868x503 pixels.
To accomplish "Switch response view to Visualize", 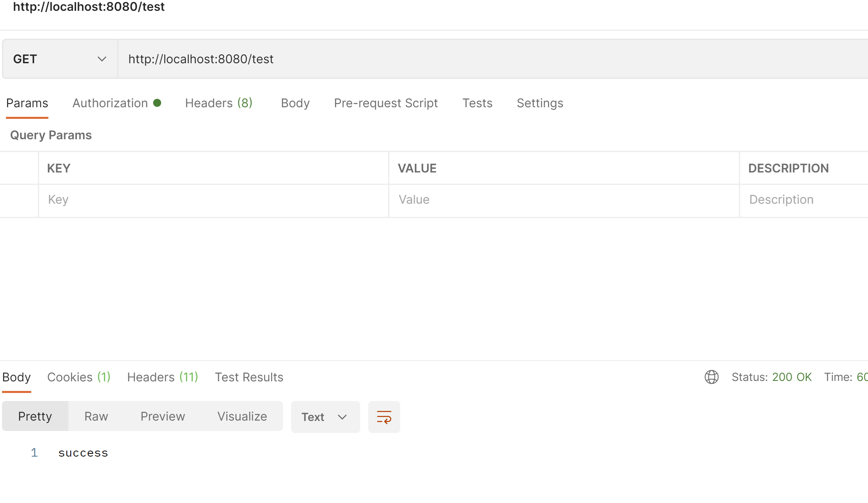I will 242,417.
